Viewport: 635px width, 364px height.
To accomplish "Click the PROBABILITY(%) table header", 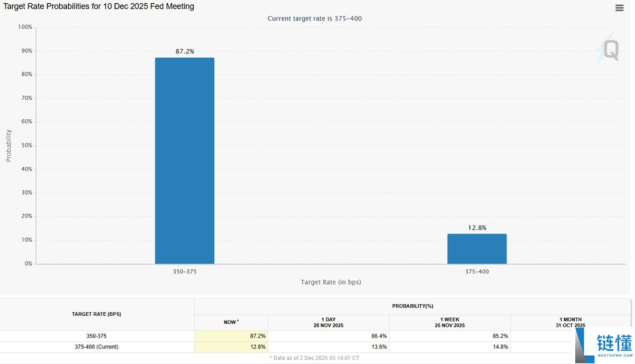I will click(413, 306).
